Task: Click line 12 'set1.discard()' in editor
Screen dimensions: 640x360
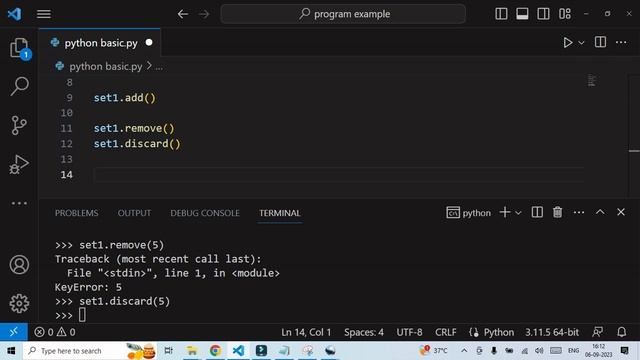Action: tap(137, 144)
